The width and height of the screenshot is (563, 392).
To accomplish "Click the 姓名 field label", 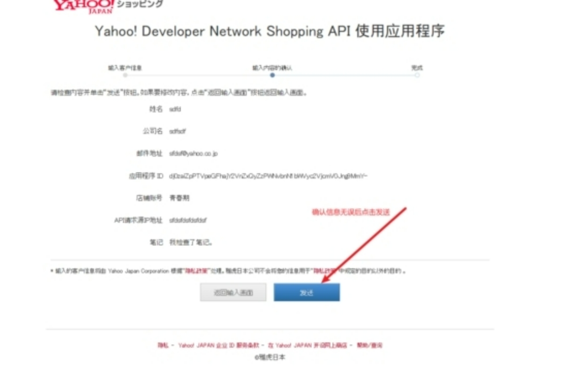I will coord(156,109).
